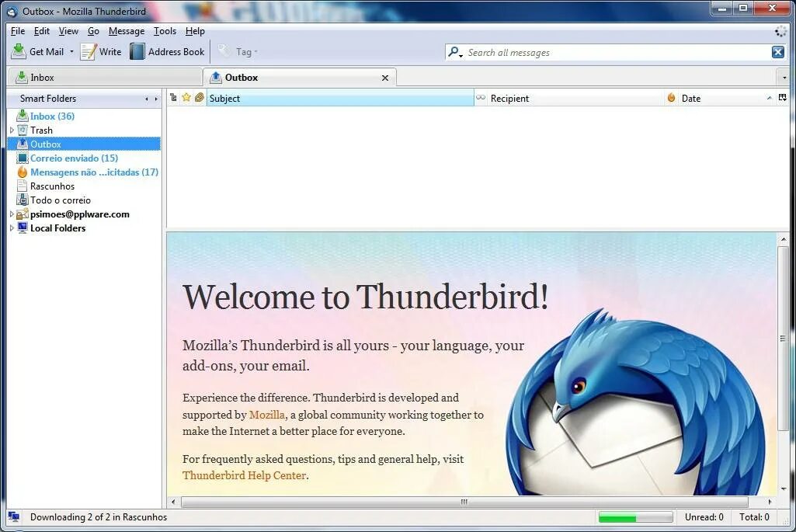Sort by the attachment column icon
The width and height of the screenshot is (796, 532).
pyautogui.click(x=200, y=97)
